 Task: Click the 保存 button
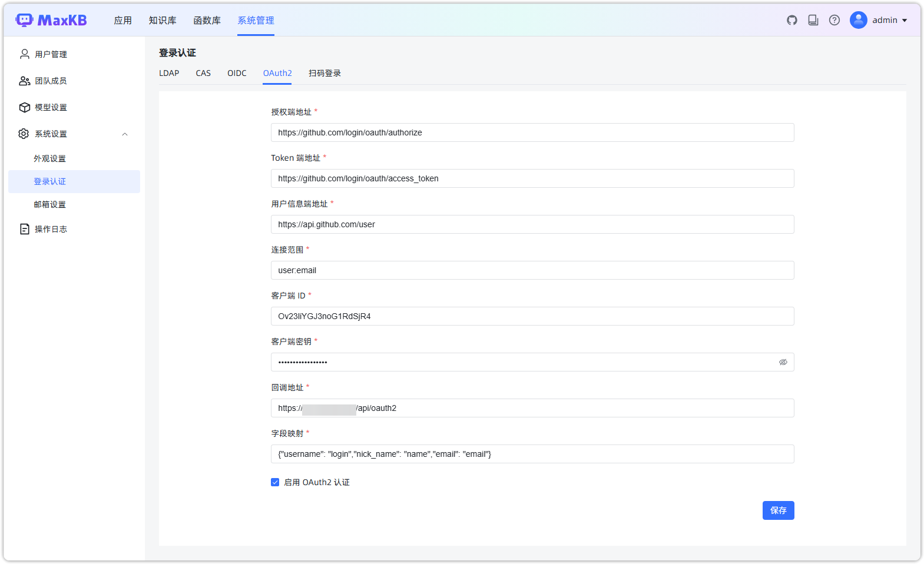pos(778,510)
